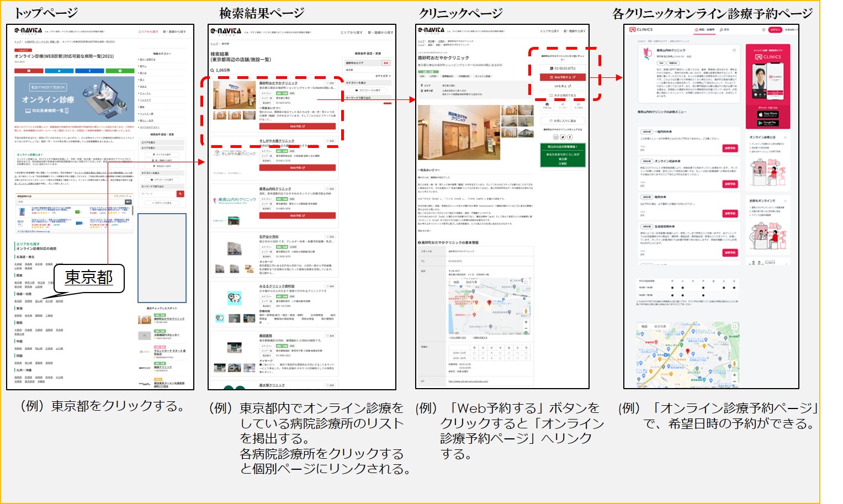
Task: Select 薬局 tab on CLINICS page
Action: coord(724,30)
